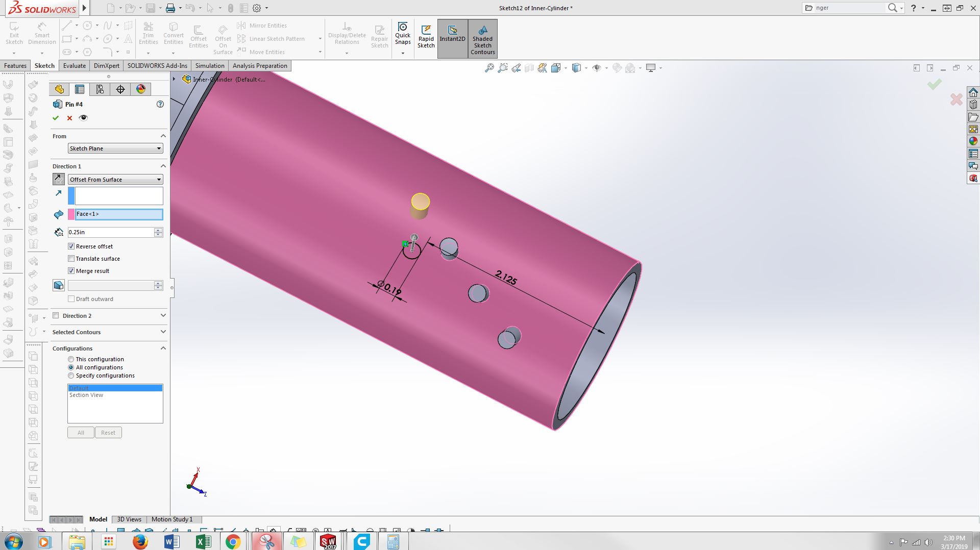980x550 pixels.
Task: Open the From Sketch Plane dropdown
Action: point(115,148)
